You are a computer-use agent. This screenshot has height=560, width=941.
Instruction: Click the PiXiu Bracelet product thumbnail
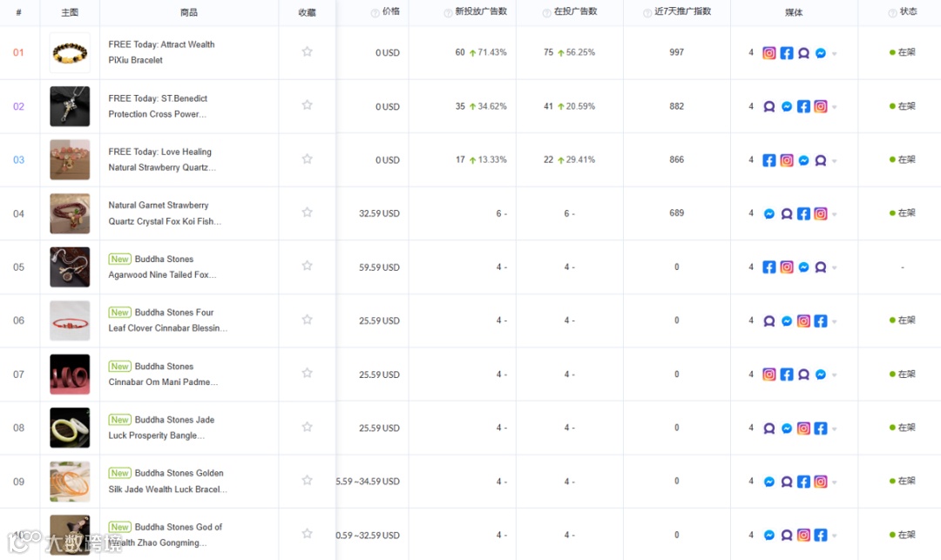[70, 53]
